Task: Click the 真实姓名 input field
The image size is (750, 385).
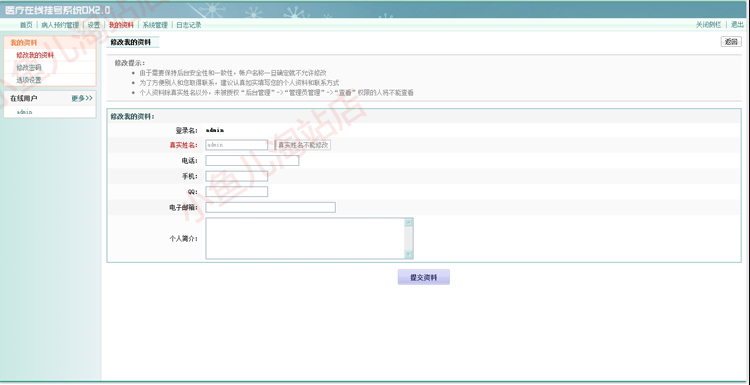Action: pyautogui.click(x=237, y=145)
